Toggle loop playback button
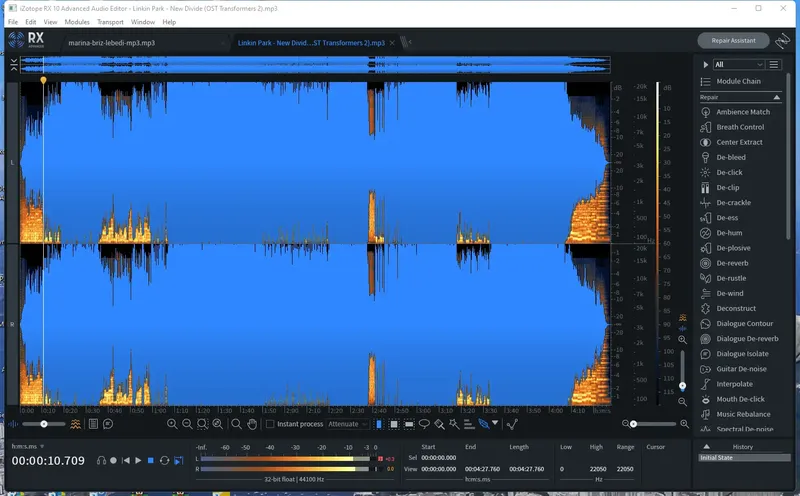800x496 pixels. [164, 460]
